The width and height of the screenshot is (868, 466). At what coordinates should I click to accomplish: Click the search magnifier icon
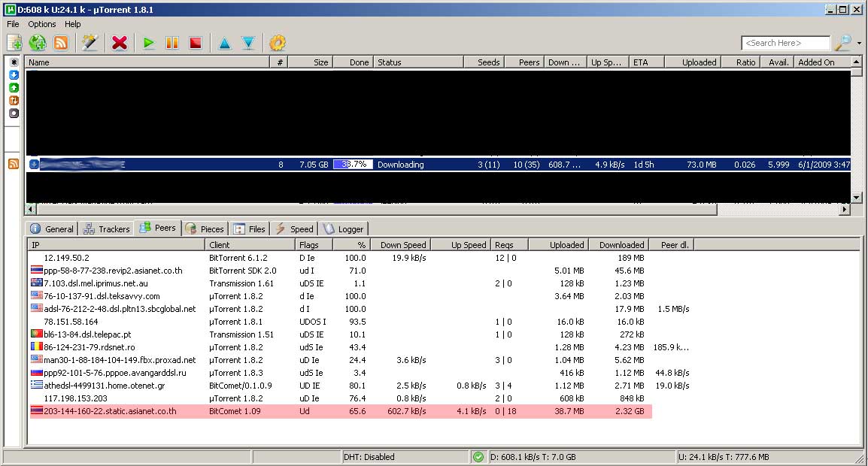(x=843, y=43)
